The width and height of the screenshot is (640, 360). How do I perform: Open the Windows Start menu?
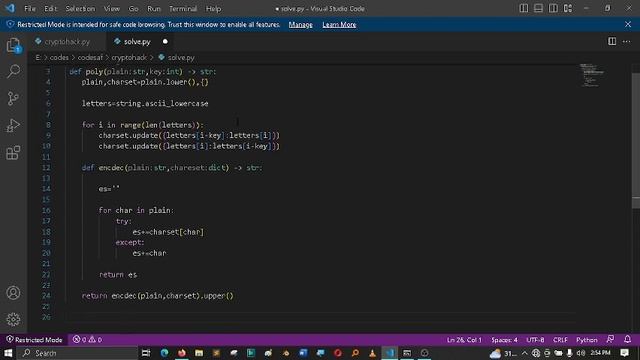[x=8, y=353]
